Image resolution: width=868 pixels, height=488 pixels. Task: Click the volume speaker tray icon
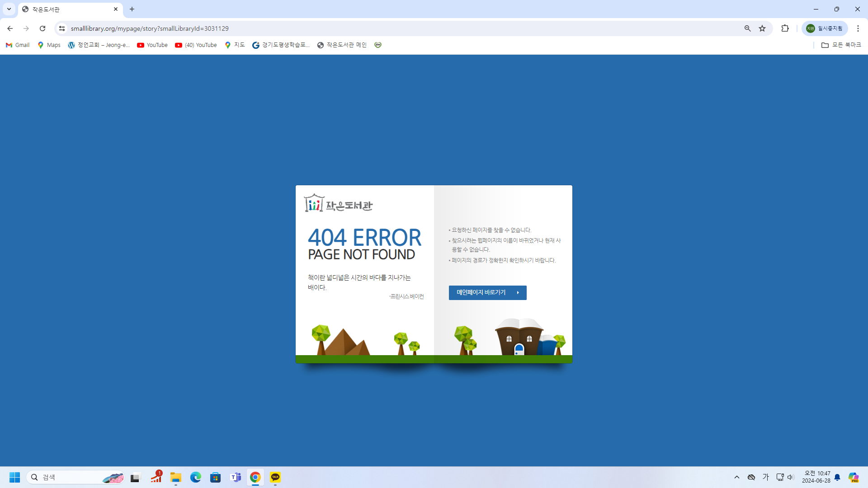point(790,477)
